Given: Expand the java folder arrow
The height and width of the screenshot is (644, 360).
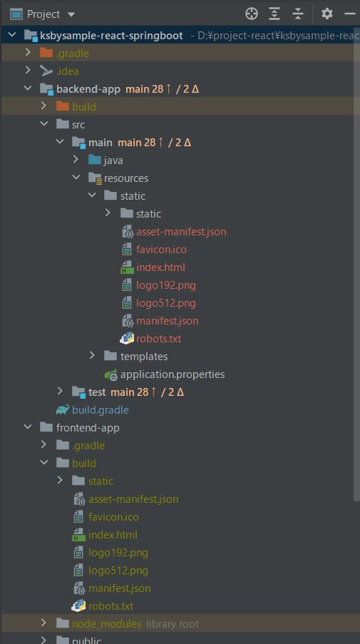Looking at the screenshot, I should 76,159.
